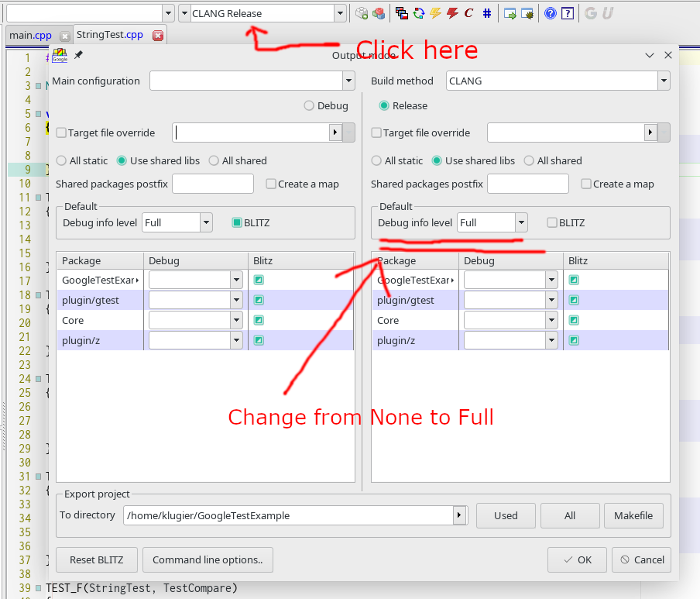Select the Debug radio button
700x599 pixels.
click(x=309, y=105)
